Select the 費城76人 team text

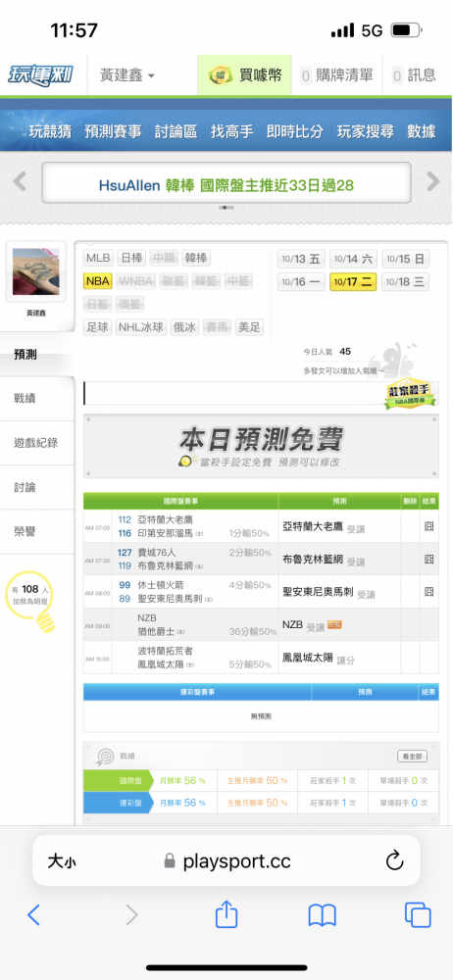(x=157, y=553)
